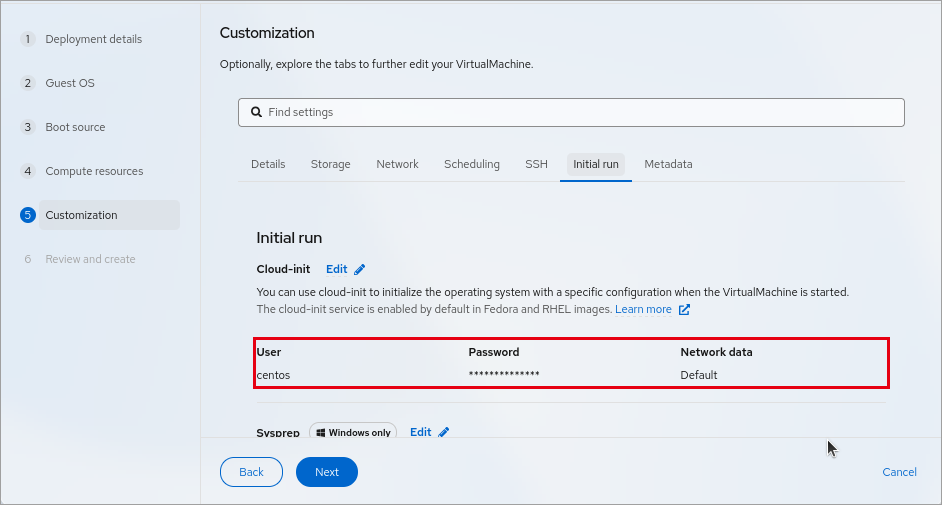Click the step 5 number badge
942x505 pixels.
[x=28, y=215]
